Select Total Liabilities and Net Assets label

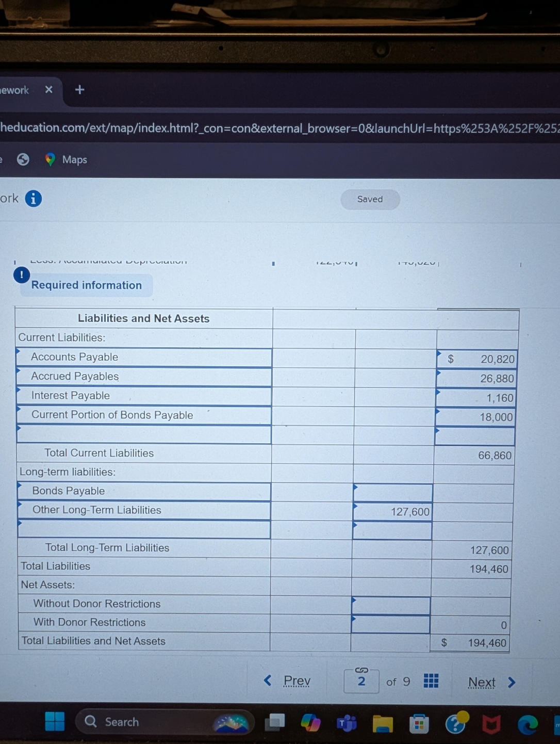pyautogui.click(x=93, y=641)
